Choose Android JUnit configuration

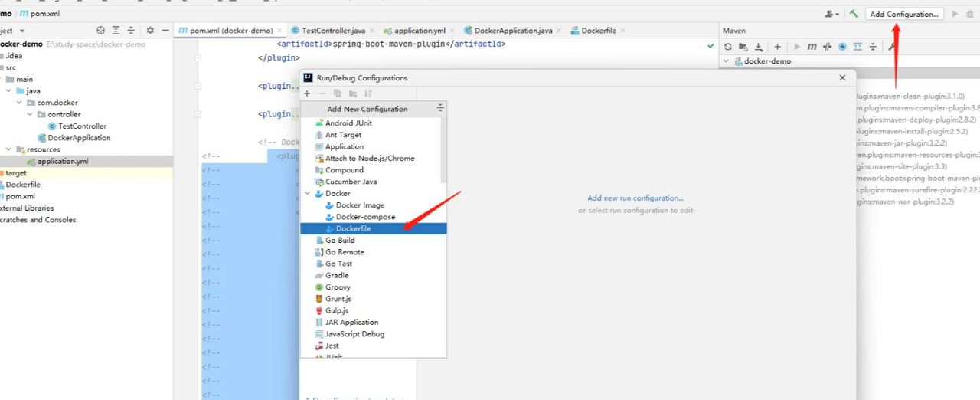tap(348, 123)
